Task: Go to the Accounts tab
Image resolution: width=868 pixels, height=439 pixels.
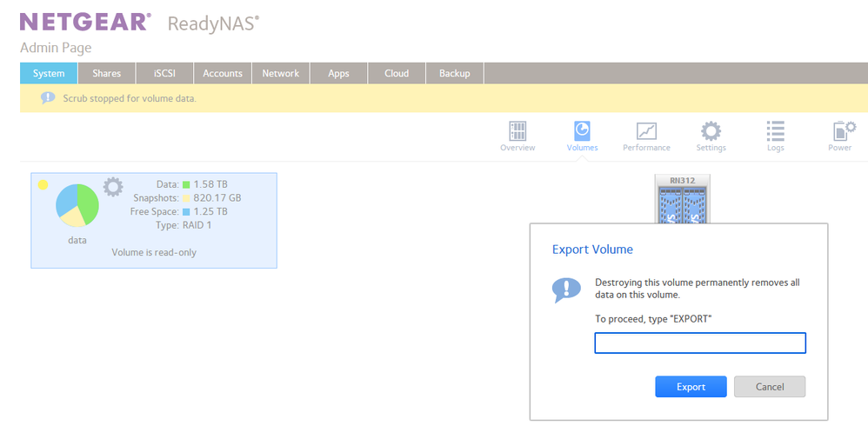Action: [x=223, y=74]
